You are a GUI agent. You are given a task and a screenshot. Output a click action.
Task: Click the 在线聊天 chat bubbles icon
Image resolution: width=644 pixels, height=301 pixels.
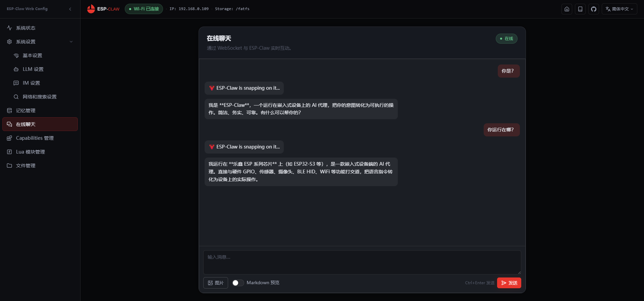[x=9, y=124]
